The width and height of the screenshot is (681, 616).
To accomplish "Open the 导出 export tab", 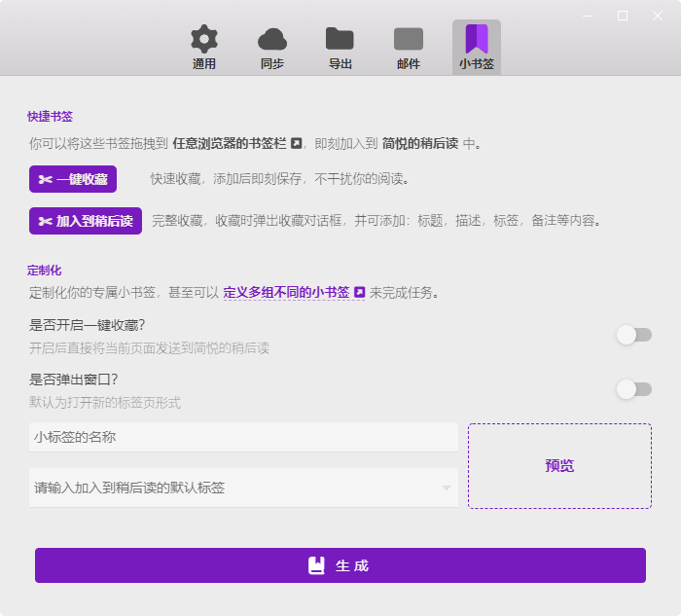I will click(340, 48).
